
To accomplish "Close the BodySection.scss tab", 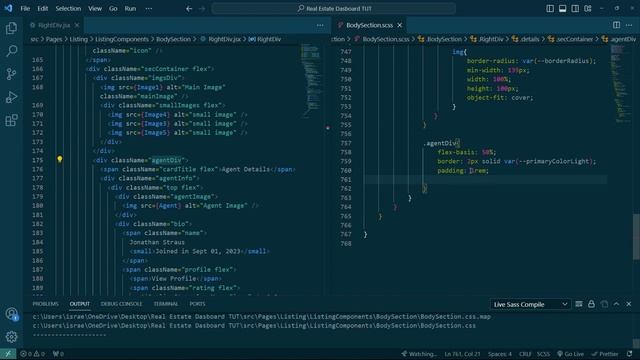I will click(x=400, y=25).
